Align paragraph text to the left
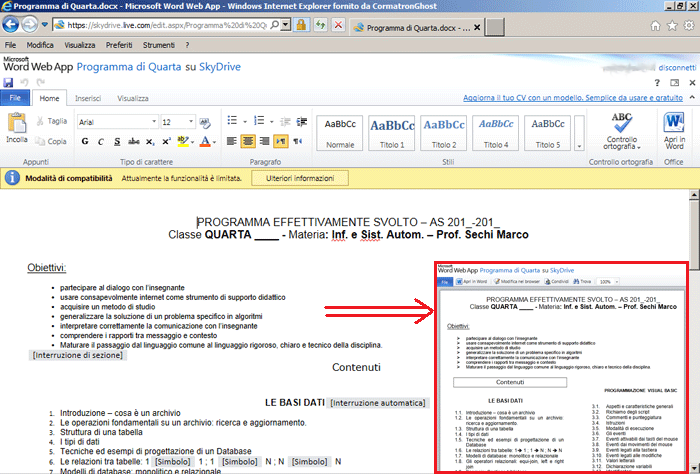 pos(232,141)
